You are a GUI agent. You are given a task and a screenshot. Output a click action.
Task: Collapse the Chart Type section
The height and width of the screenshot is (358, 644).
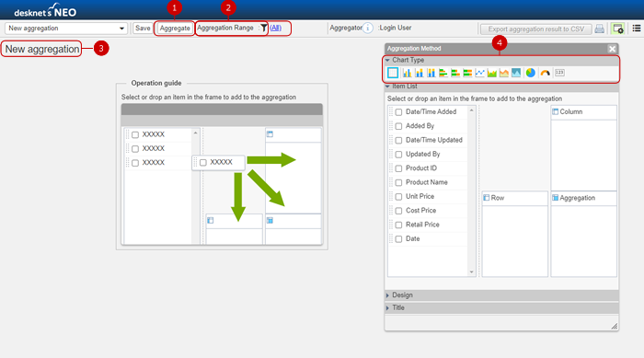coord(387,60)
